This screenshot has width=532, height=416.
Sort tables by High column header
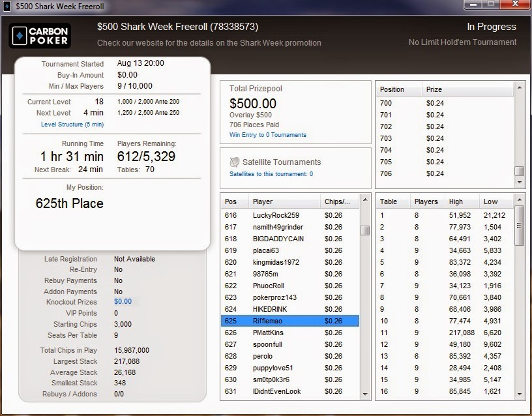point(462,201)
